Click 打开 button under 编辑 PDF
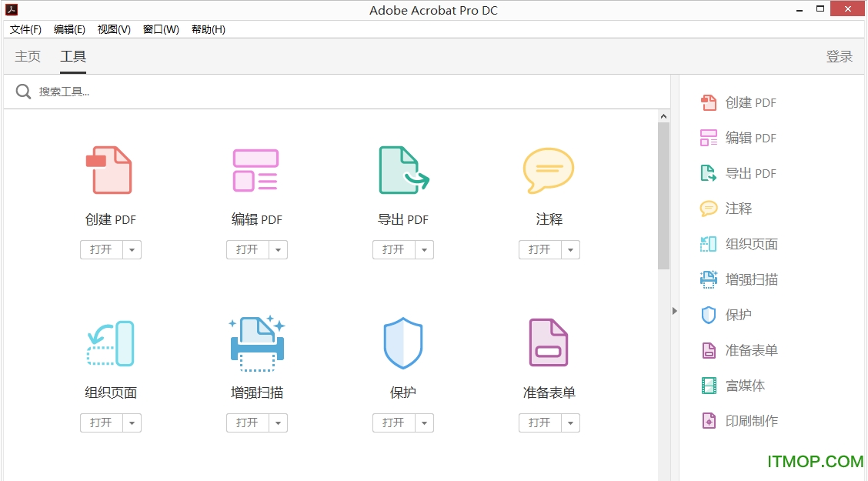Screen dimensions: 868x481 click(x=248, y=249)
